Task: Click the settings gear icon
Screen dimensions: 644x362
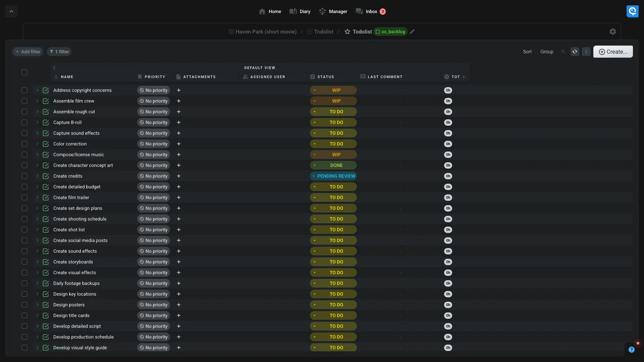Action: click(x=612, y=32)
